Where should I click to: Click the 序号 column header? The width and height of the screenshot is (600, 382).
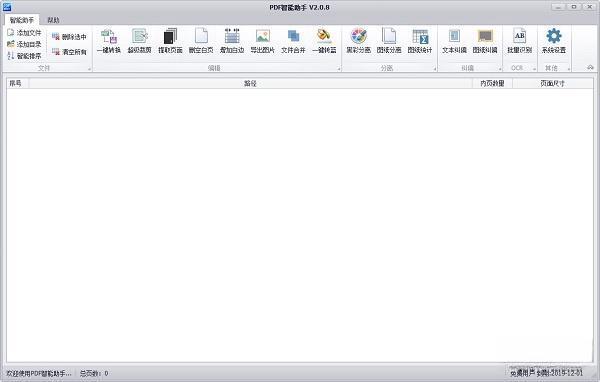pos(18,83)
